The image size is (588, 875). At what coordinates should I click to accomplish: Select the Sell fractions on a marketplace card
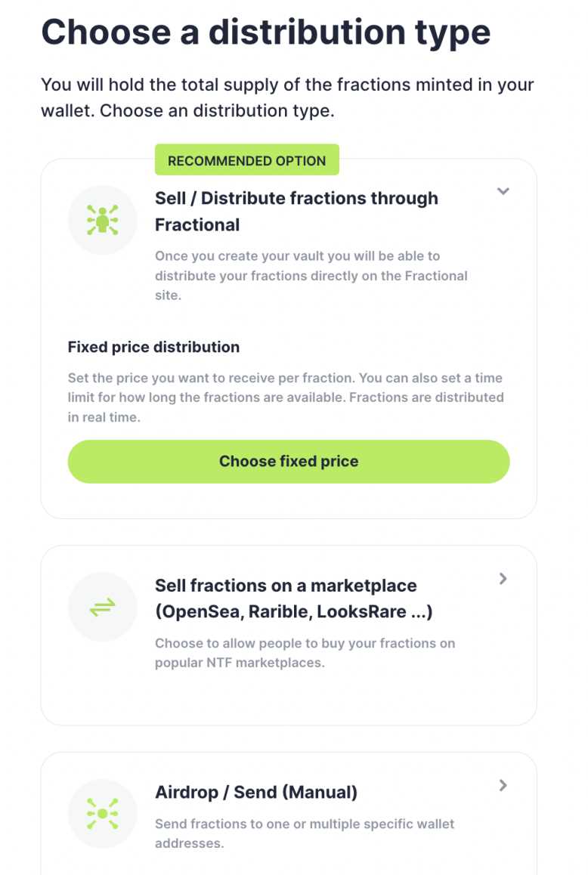pos(289,635)
